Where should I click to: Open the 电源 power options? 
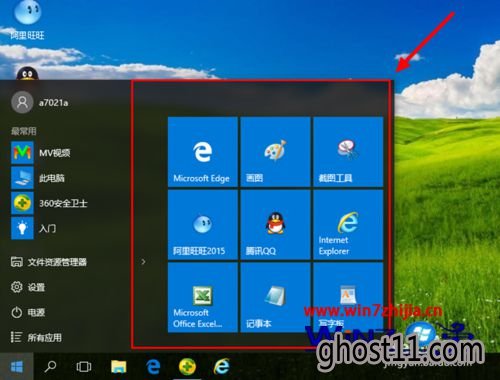click(x=28, y=312)
